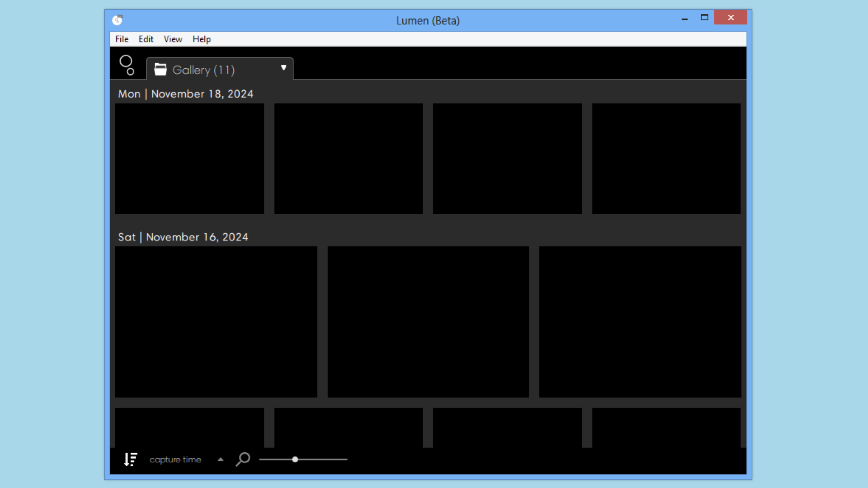Select middle large thumbnail under November 16, 2024
The height and width of the screenshot is (488, 868).
point(428,322)
